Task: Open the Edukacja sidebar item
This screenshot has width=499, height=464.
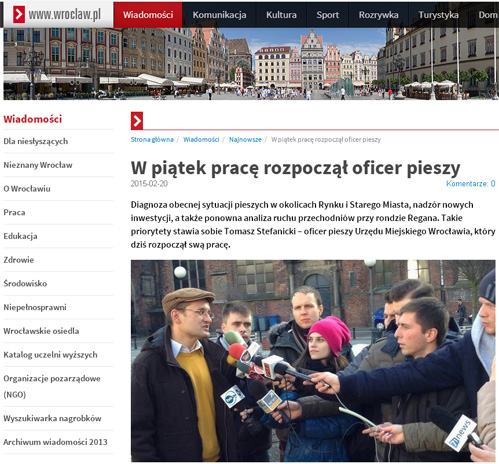Action: (x=20, y=236)
